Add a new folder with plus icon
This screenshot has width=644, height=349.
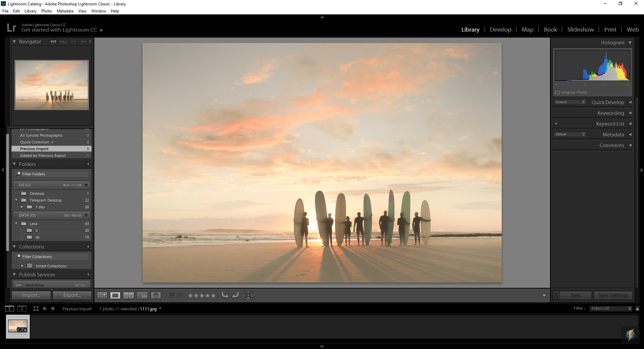(89, 164)
